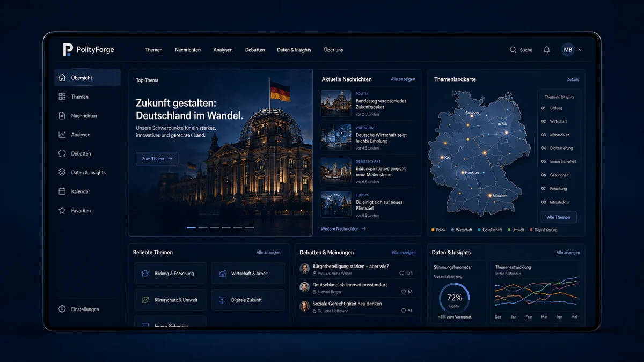Select Köln on the Germany map
The height and width of the screenshot is (362, 644).
[x=443, y=157]
